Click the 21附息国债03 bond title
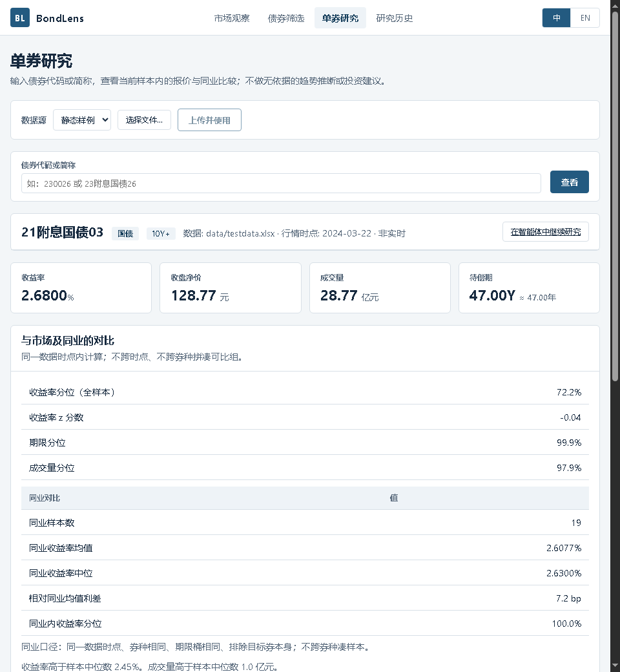 (63, 232)
